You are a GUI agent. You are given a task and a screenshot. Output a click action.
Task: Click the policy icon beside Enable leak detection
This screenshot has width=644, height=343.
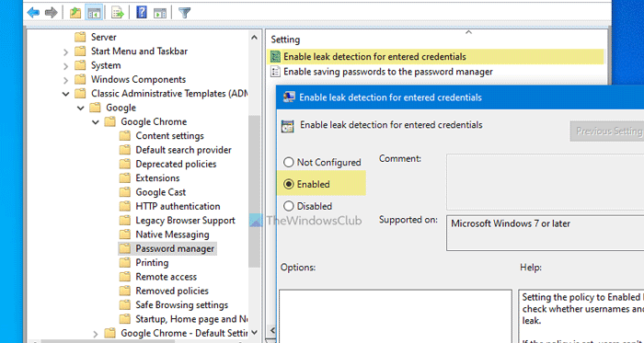(x=276, y=57)
